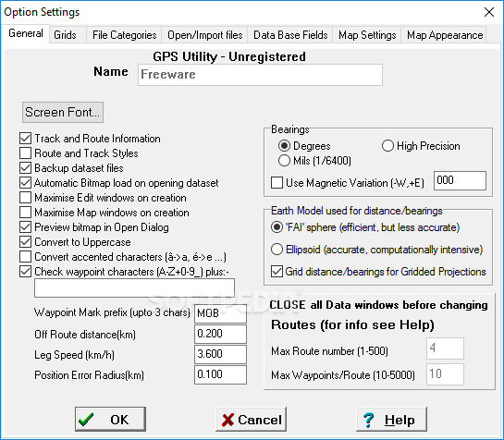Click the Name field showing Freeware
The image size is (504, 440).
point(260,75)
